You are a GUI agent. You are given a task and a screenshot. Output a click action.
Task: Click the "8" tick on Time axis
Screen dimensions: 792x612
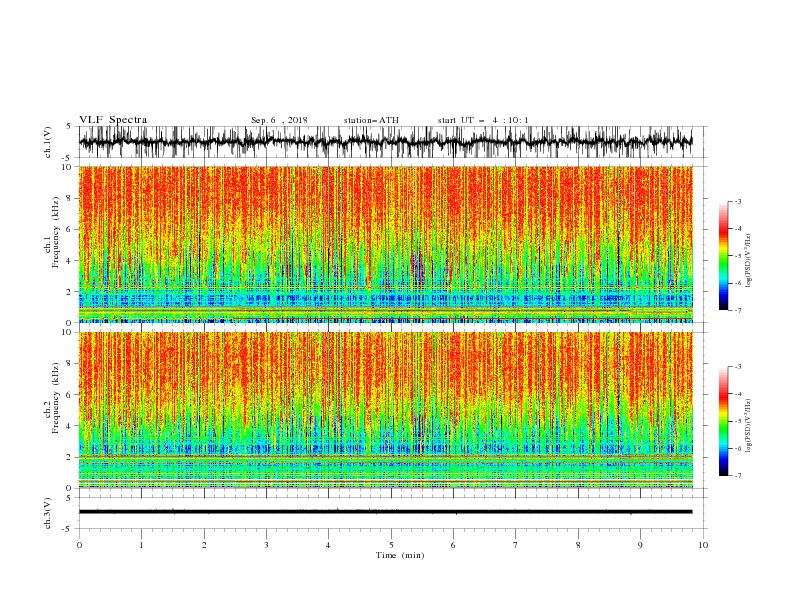tap(578, 545)
